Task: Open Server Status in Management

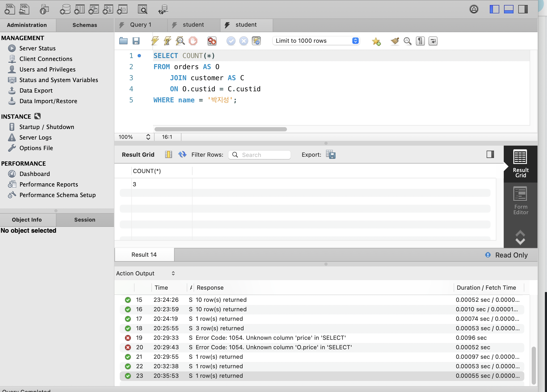Action: point(37,48)
